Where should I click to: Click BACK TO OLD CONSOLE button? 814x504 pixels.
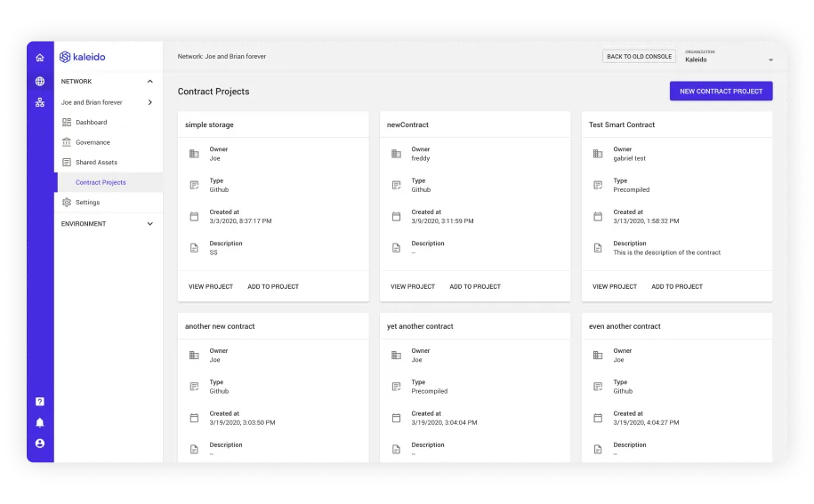tap(639, 57)
